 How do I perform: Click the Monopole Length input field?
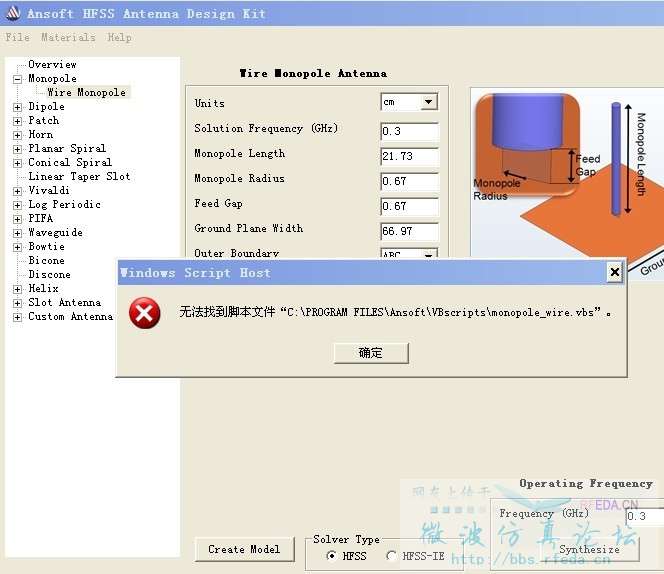tap(409, 156)
